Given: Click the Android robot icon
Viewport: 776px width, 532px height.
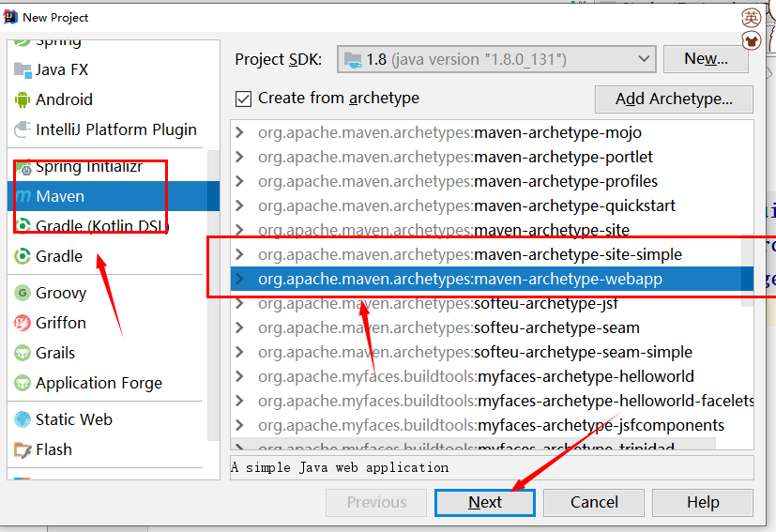Looking at the screenshot, I should click(23, 99).
